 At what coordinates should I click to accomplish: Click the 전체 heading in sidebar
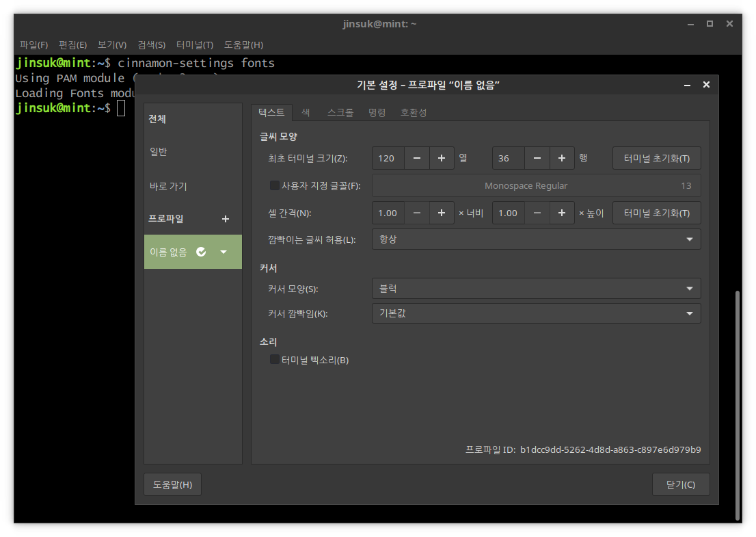tap(157, 119)
